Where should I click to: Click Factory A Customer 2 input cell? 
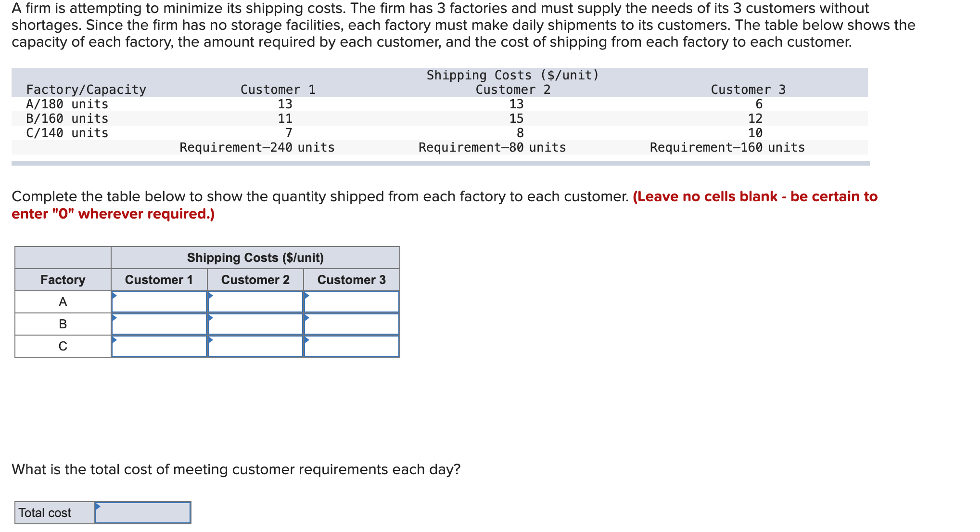point(255,302)
